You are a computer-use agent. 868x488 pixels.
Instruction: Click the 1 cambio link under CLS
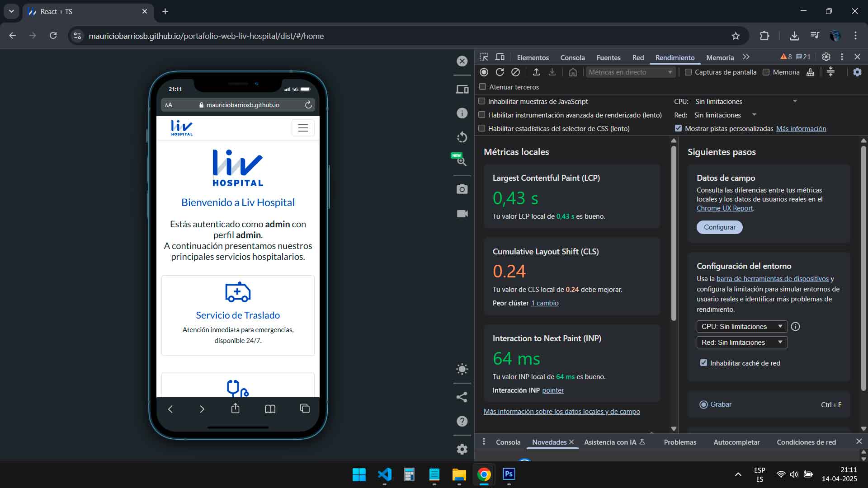point(545,303)
